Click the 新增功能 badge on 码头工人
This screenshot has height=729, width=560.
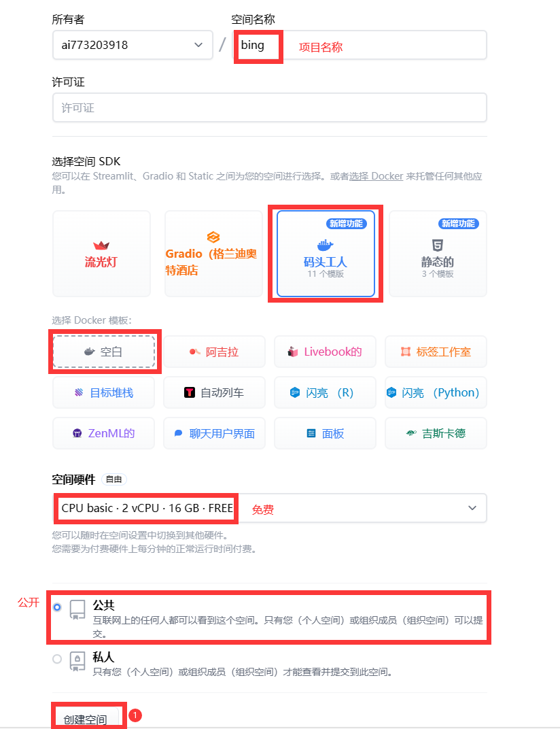pos(347,224)
